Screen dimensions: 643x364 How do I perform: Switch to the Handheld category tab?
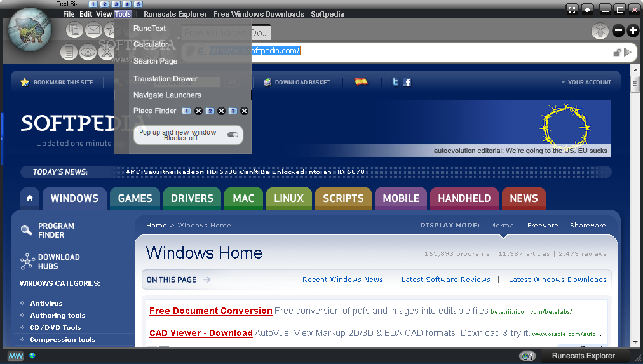(464, 198)
